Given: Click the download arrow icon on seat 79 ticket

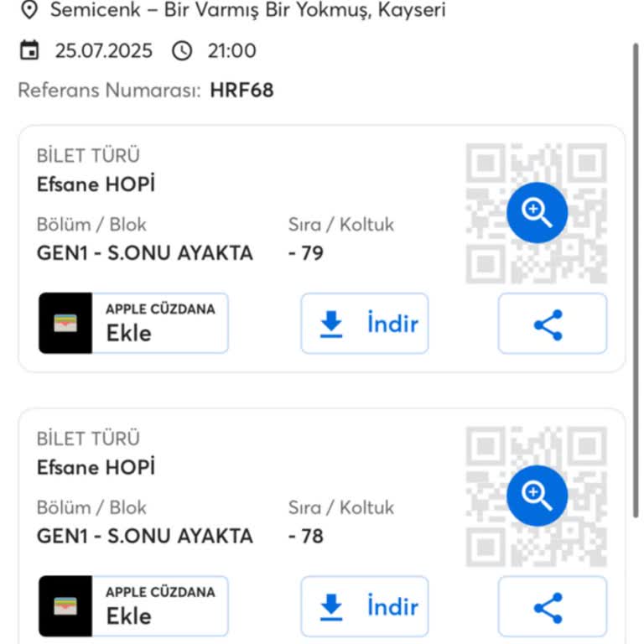Looking at the screenshot, I should pos(332,324).
